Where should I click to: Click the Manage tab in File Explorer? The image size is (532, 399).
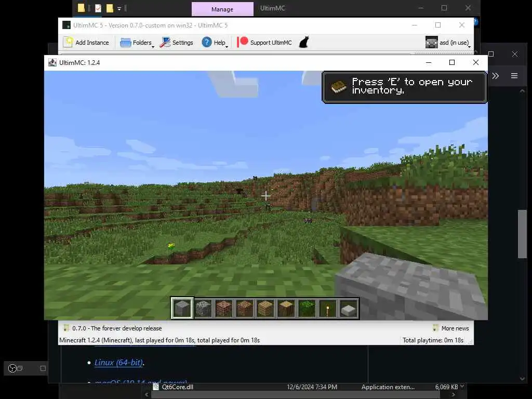(x=222, y=9)
